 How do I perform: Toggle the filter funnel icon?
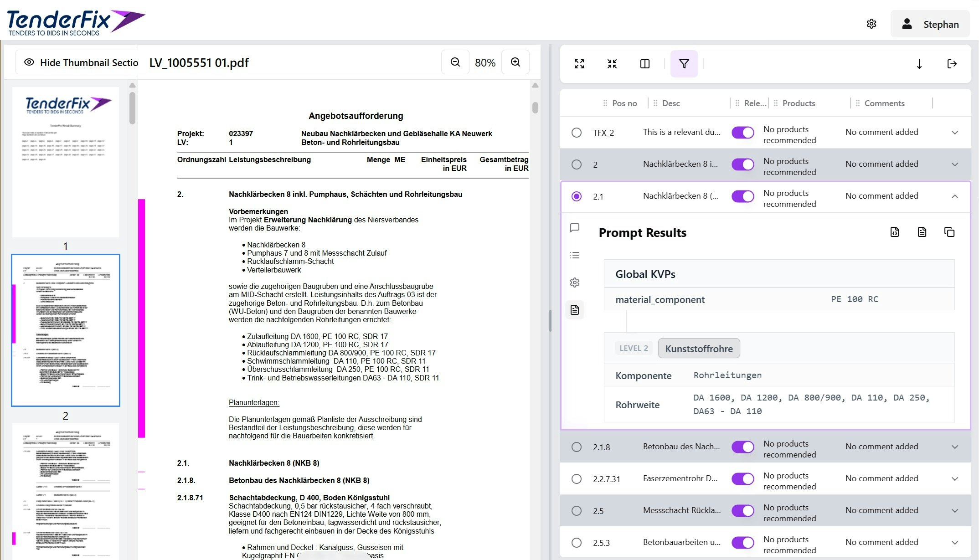pyautogui.click(x=684, y=64)
